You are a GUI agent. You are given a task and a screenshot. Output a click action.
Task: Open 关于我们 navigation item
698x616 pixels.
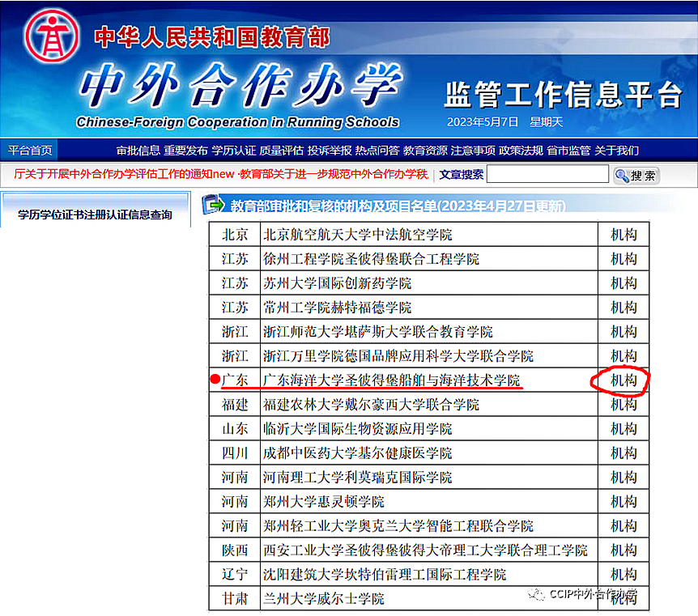click(x=616, y=150)
